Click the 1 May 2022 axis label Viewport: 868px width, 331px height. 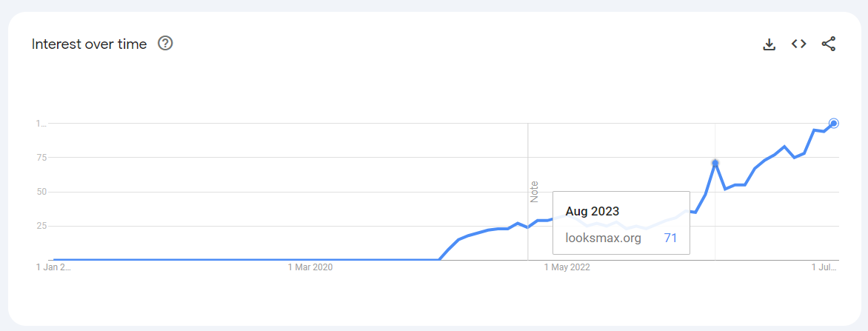pyautogui.click(x=566, y=267)
